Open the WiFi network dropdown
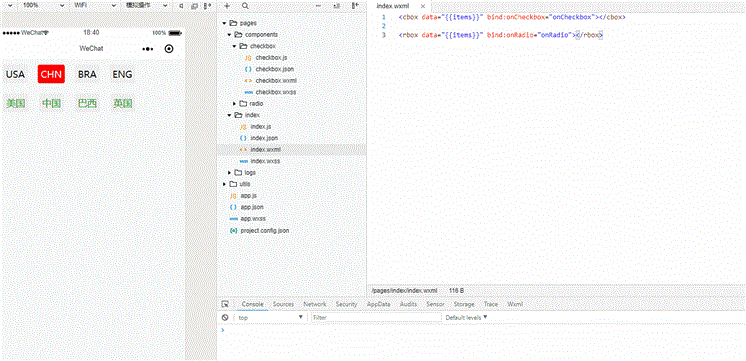The height and width of the screenshot is (361, 746). 95,5
